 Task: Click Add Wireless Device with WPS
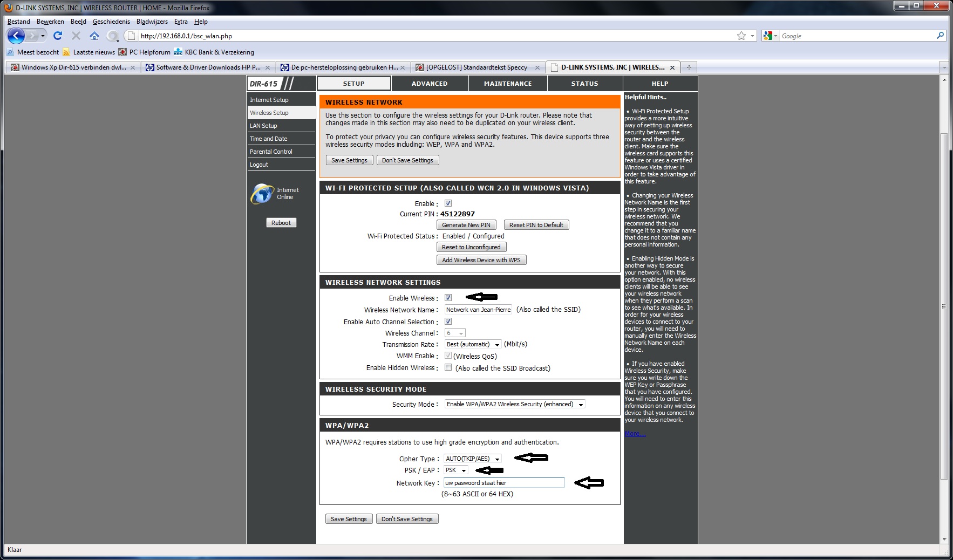481,260
